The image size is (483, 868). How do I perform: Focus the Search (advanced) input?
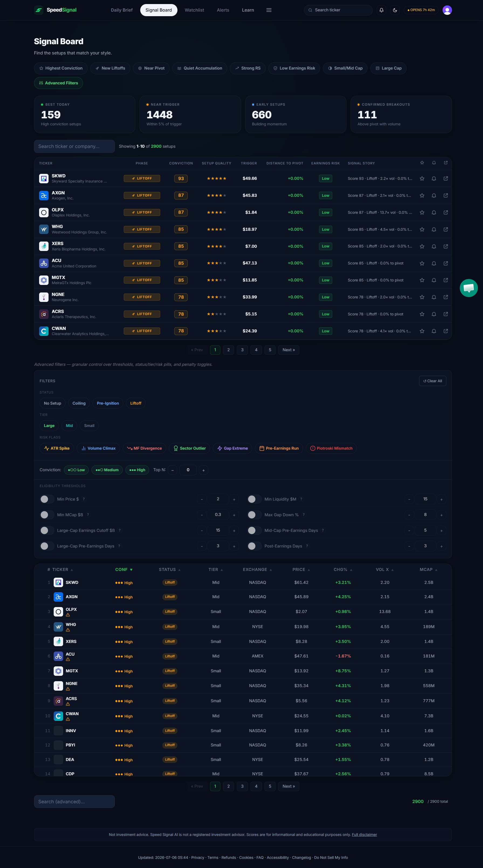(74, 802)
